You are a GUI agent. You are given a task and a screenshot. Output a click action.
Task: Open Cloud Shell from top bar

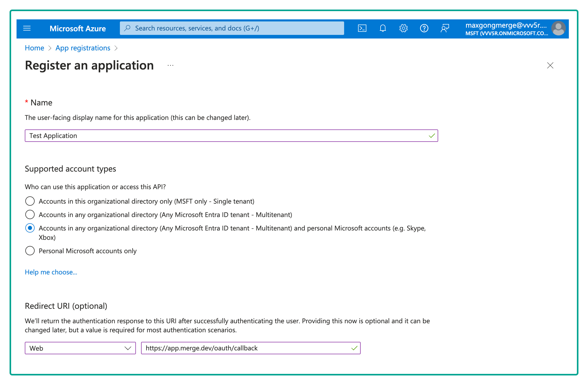click(x=362, y=28)
